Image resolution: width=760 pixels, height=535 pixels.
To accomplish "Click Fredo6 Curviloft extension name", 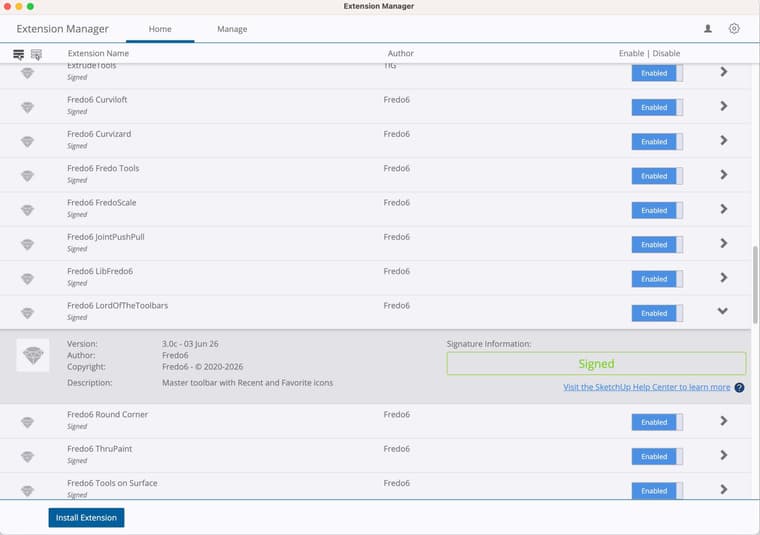I will (x=97, y=100).
